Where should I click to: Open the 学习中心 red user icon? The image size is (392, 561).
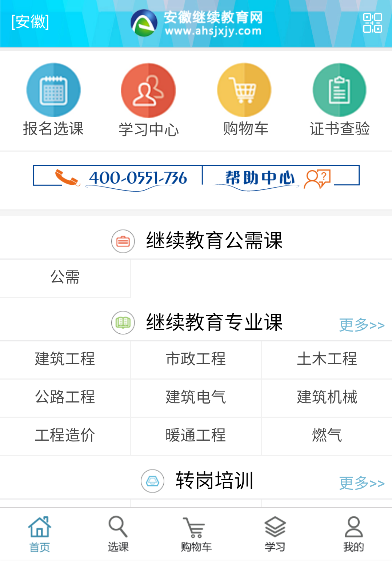148,90
